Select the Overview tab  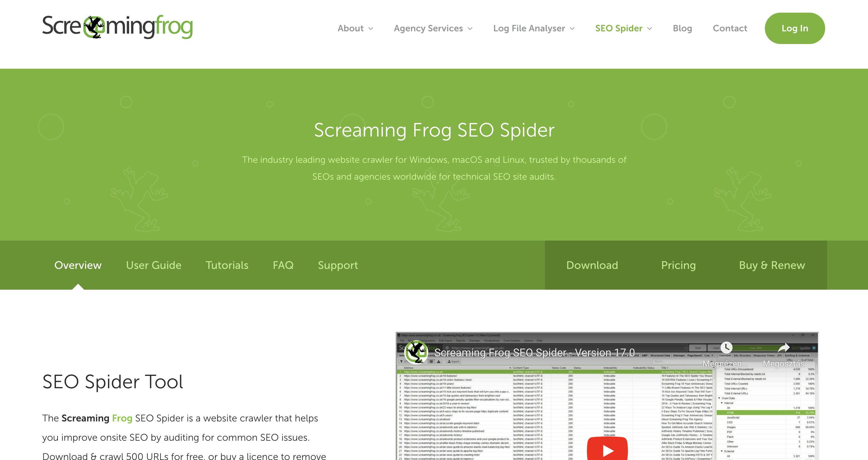coord(78,266)
